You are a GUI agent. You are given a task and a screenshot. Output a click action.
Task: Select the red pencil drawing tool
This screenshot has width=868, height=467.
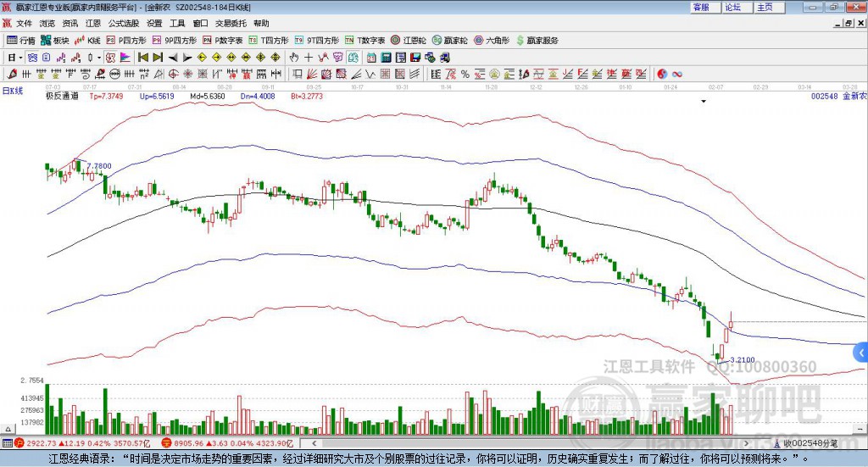(12, 74)
